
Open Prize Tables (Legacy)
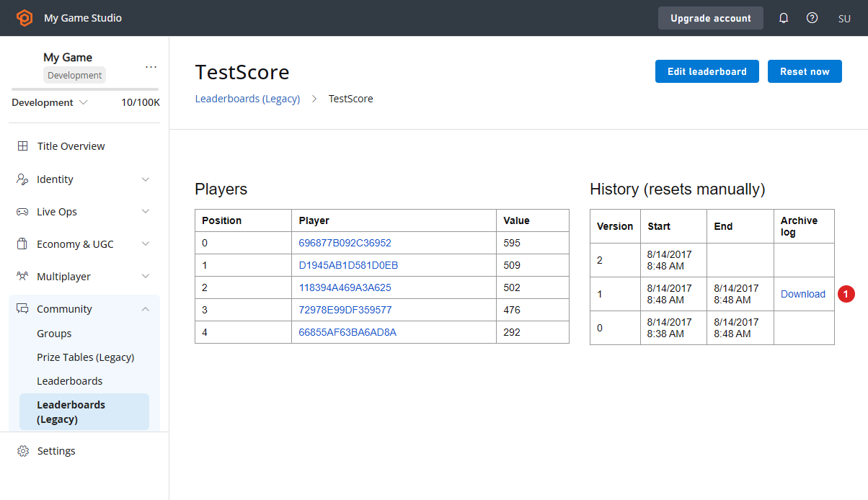coord(85,357)
